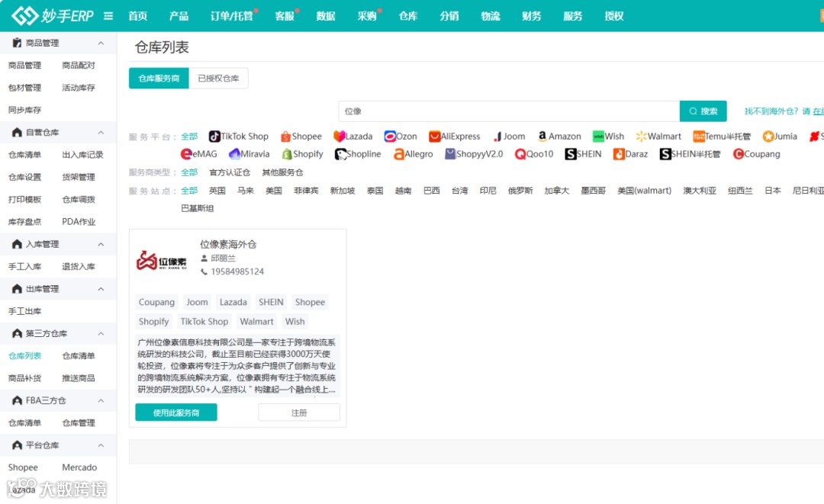Filter by Qoo10 platform
This screenshot has width=824, height=504.
(x=534, y=154)
